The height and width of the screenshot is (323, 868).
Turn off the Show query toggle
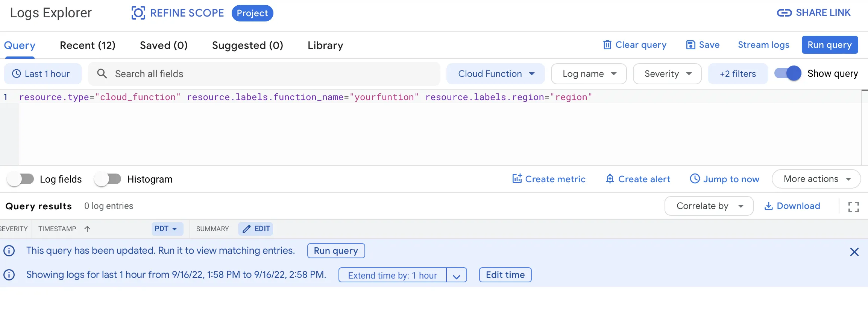tap(788, 73)
